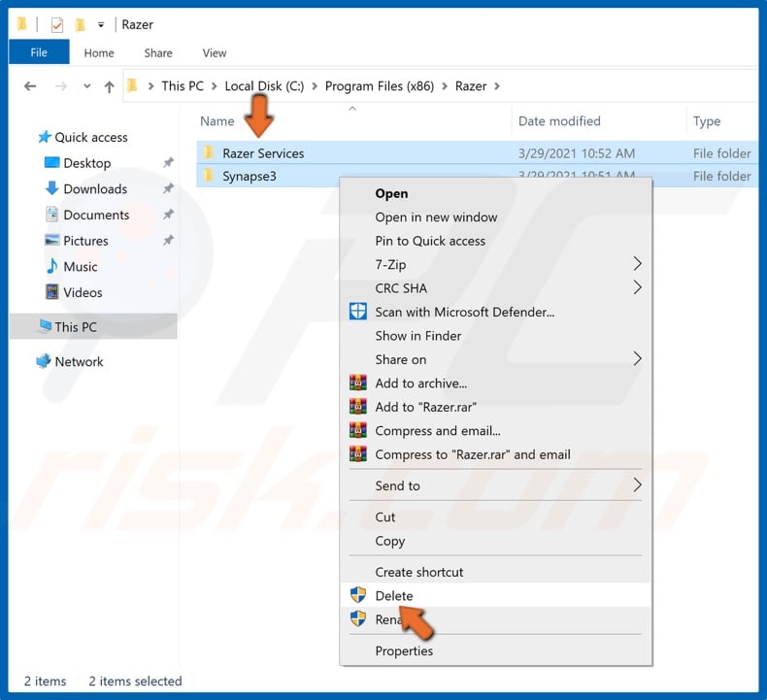
Task: Choose Cut from context menu
Action: 495,517
